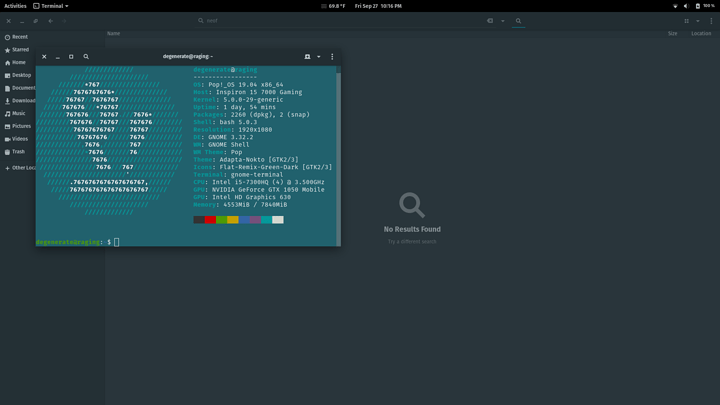Open Files view options dropdown arrow
The image size is (720, 405).
click(x=698, y=21)
